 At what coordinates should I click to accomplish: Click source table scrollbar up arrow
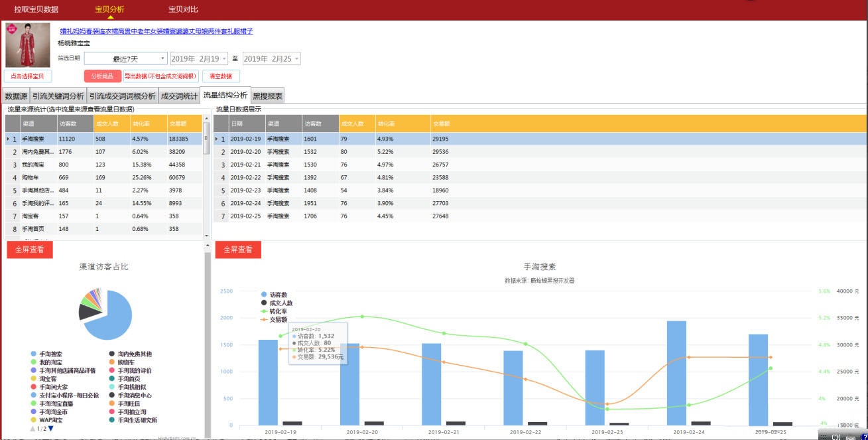tap(207, 119)
